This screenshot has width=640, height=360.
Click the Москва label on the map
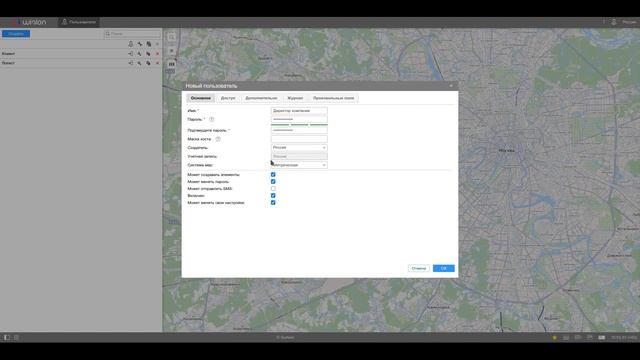507,151
